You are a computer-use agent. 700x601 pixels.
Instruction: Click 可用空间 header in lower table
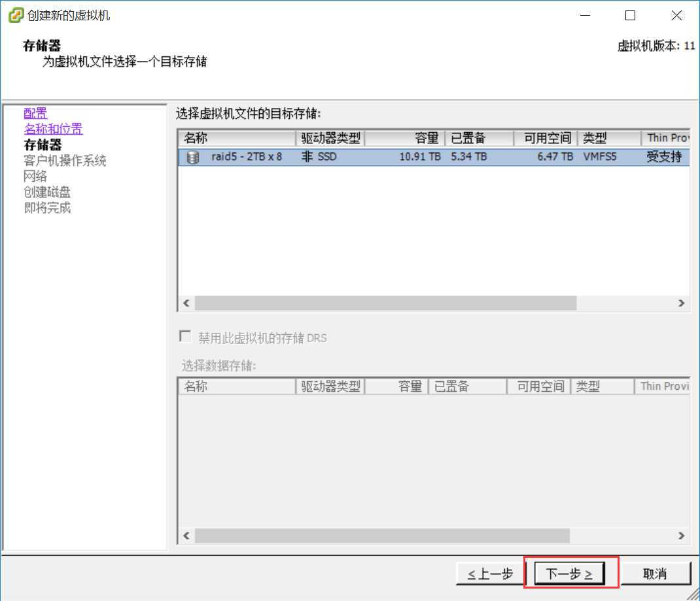[x=539, y=386]
